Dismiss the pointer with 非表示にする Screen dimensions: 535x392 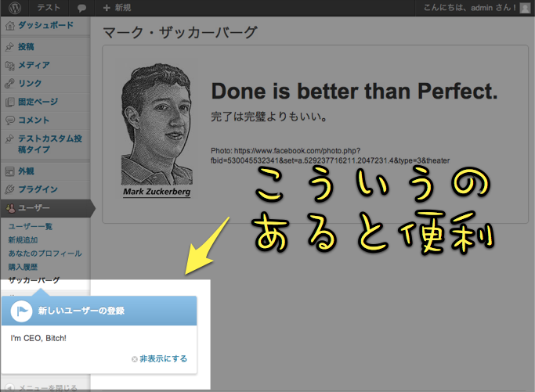pos(163,358)
